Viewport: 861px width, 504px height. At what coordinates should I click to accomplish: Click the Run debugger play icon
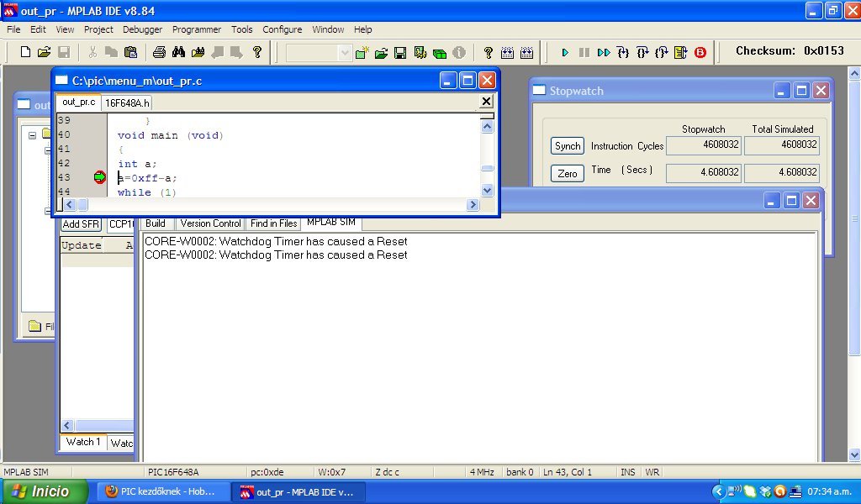[565, 53]
